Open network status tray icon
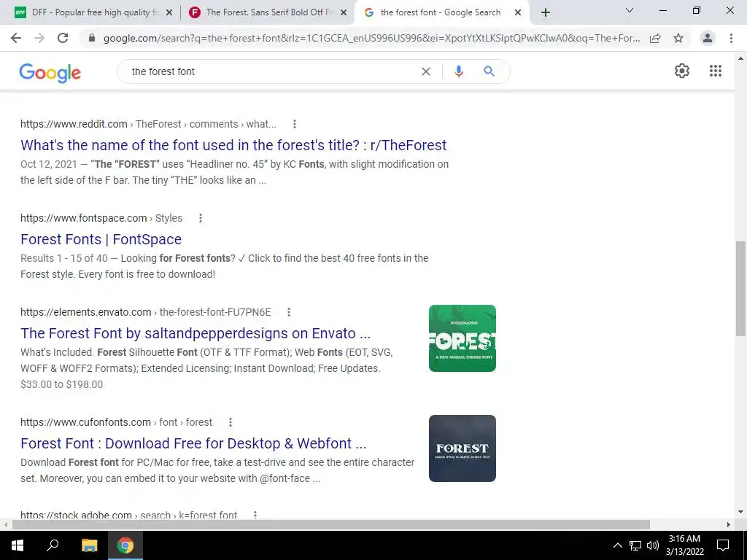747x560 pixels. pos(635,545)
